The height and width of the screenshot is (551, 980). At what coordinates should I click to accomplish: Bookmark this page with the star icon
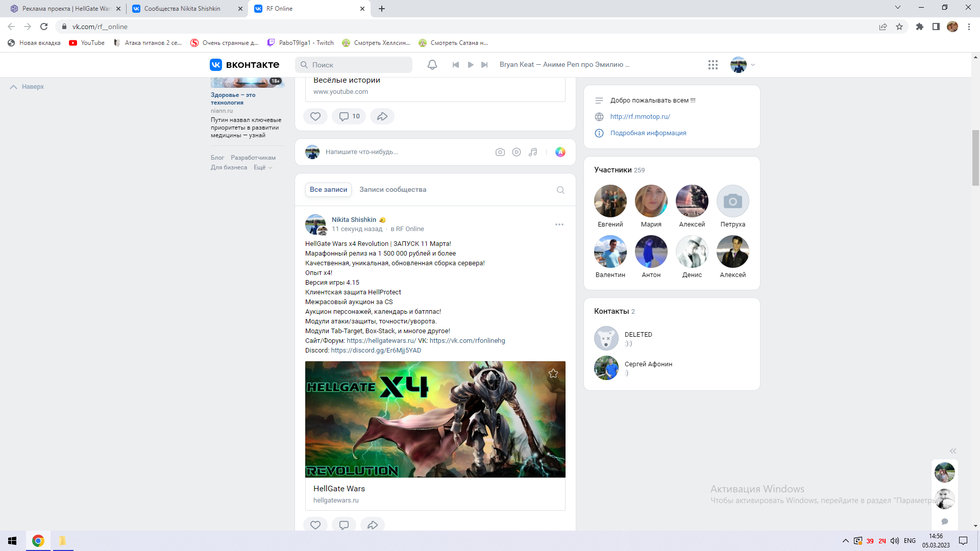click(x=899, y=27)
